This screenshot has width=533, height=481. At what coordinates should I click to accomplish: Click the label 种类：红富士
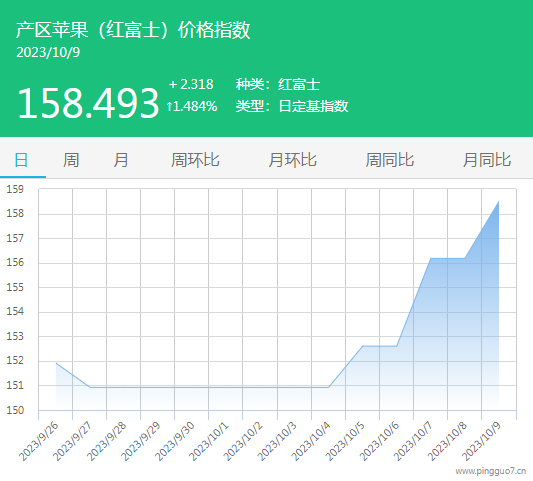pyautogui.click(x=278, y=84)
